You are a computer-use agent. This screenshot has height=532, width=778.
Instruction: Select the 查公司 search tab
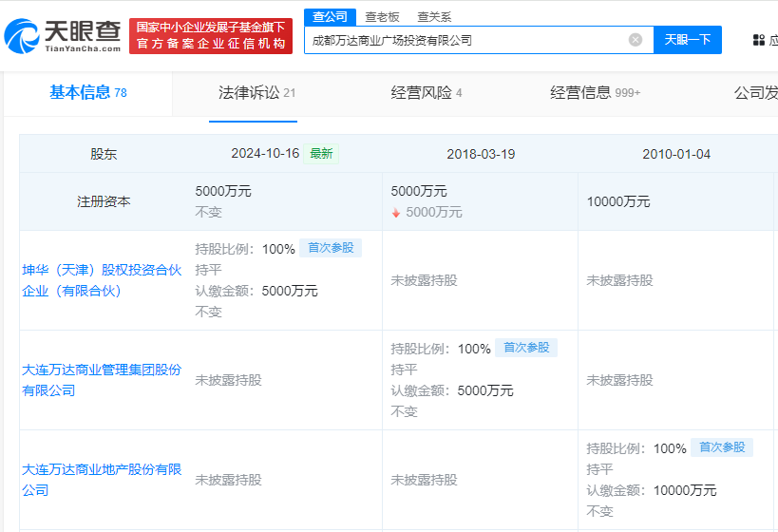330,16
